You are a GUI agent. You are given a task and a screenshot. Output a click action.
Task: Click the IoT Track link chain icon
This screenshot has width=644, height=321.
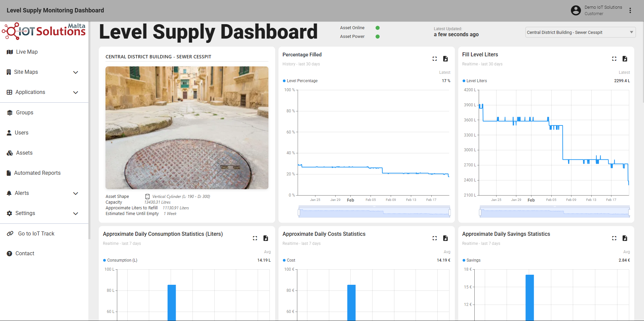click(x=10, y=233)
